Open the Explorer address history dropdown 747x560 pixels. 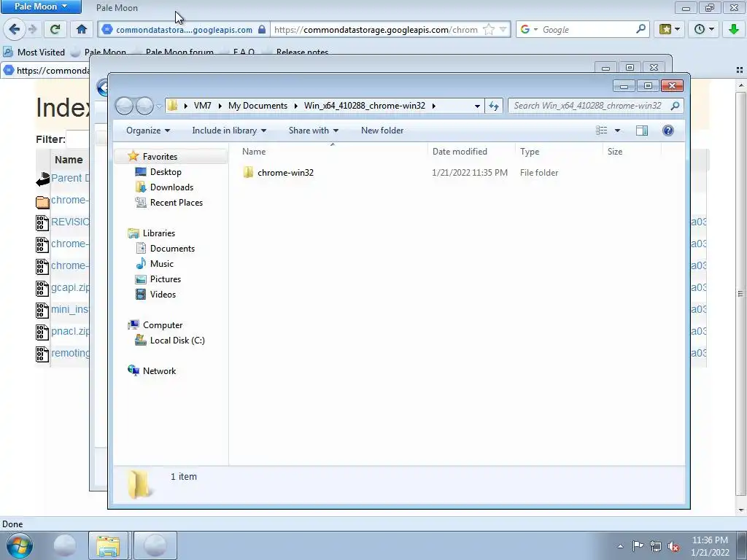[x=477, y=106]
